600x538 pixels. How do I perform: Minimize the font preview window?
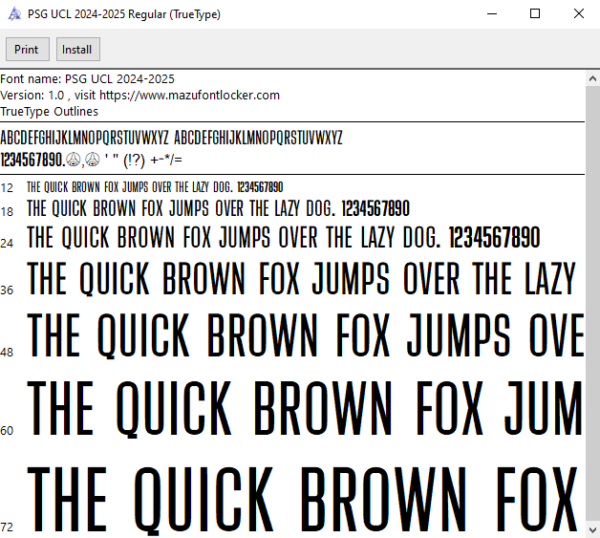tap(492, 14)
